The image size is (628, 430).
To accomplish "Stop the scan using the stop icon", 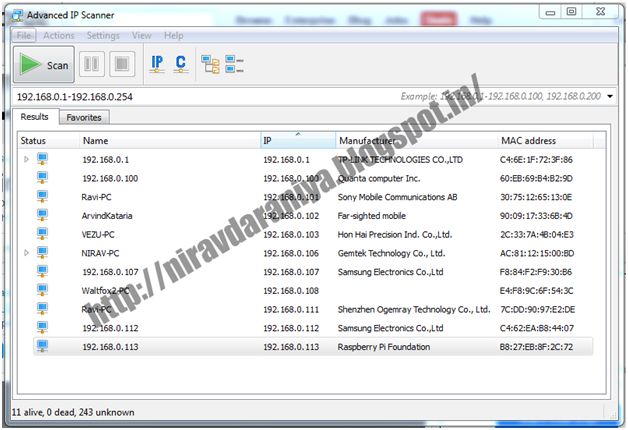I will 122,64.
